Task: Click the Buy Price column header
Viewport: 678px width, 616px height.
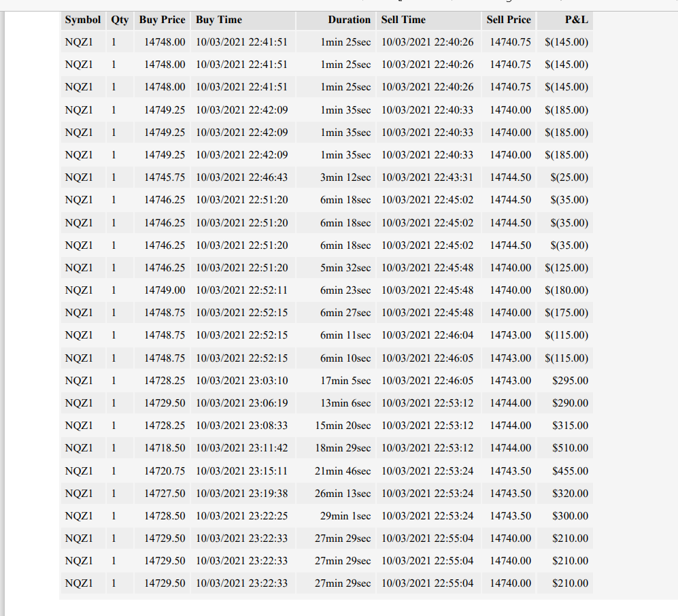Action: pos(162,20)
